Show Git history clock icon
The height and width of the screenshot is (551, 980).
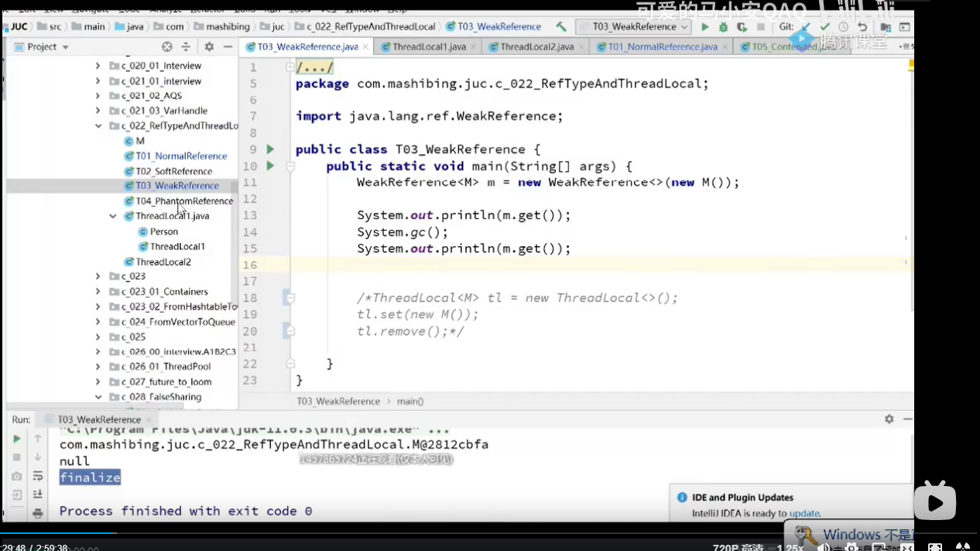pyautogui.click(x=844, y=26)
